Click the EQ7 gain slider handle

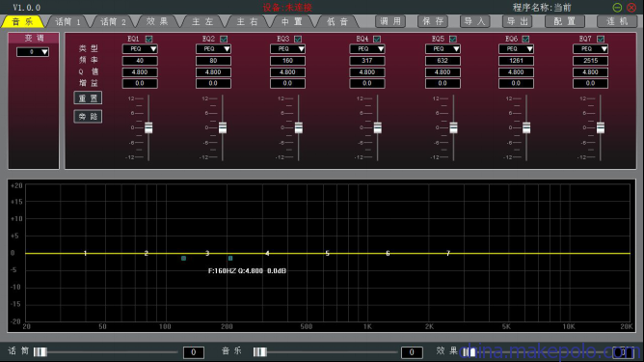click(x=601, y=127)
